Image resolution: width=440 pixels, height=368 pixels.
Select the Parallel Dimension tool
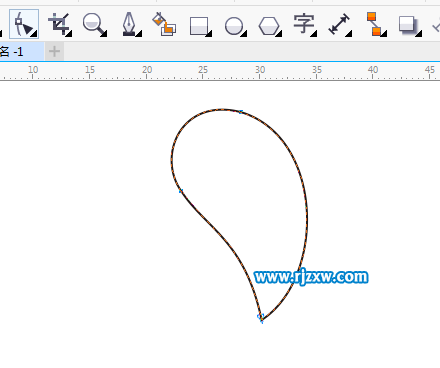[x=340, y=24]
